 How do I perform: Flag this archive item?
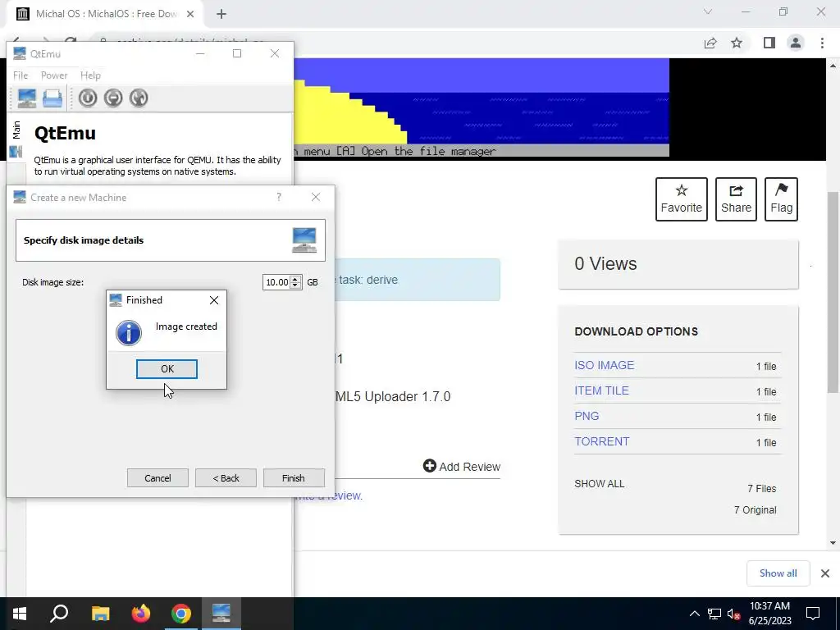pyautogui.click(x=781, y=199)
